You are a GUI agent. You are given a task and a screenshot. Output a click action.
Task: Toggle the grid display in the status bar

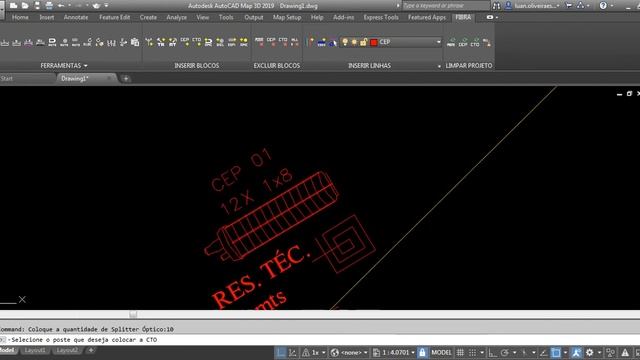[x=460, y=352]
